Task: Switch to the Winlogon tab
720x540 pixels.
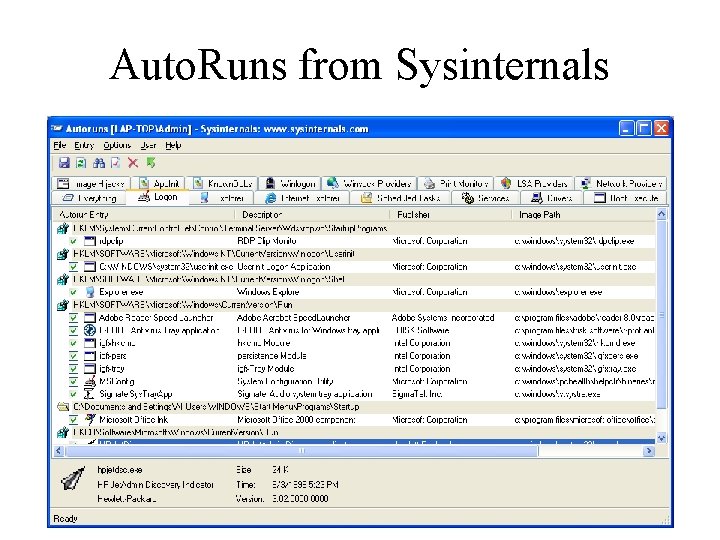Action: coord(290,184)
